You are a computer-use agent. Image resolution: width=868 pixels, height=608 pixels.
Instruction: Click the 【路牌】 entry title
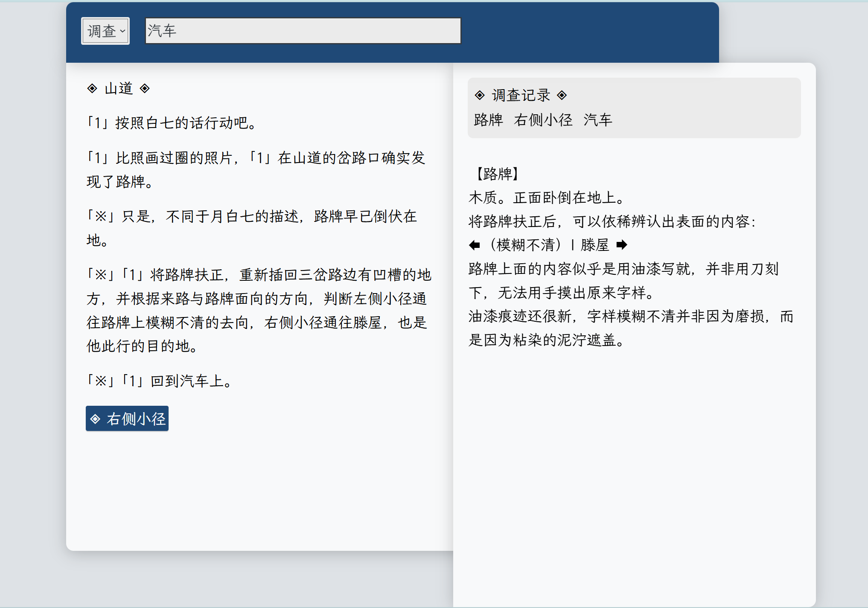point(497,174)
